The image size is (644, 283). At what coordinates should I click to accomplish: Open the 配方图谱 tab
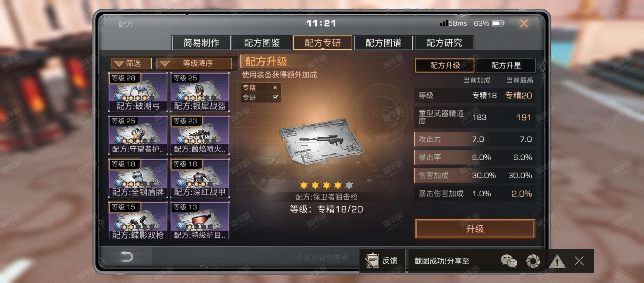383,42
